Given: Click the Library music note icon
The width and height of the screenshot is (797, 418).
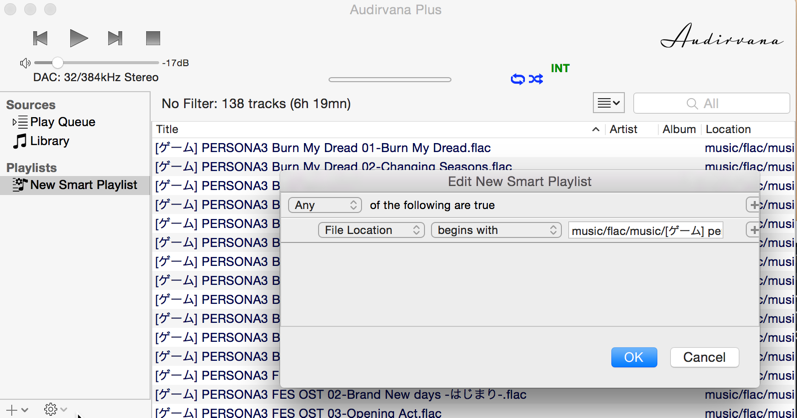Looking at the screenshot, I should click(20, 141).
